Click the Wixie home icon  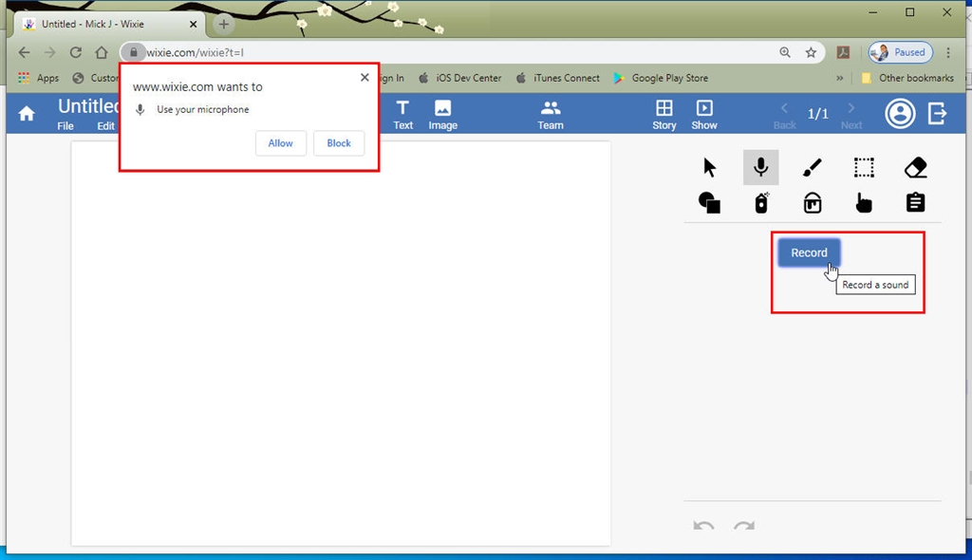click(27, 114)
